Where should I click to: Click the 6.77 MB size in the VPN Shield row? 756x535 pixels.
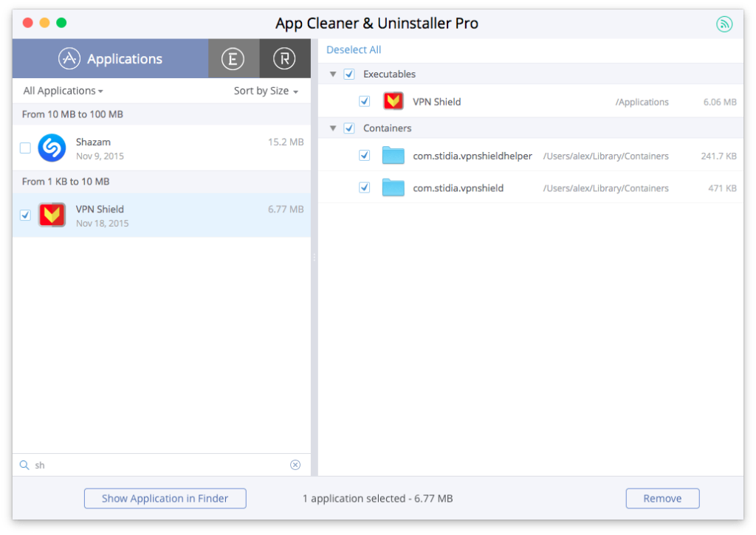pyautogui.click(x=286, y=209)
